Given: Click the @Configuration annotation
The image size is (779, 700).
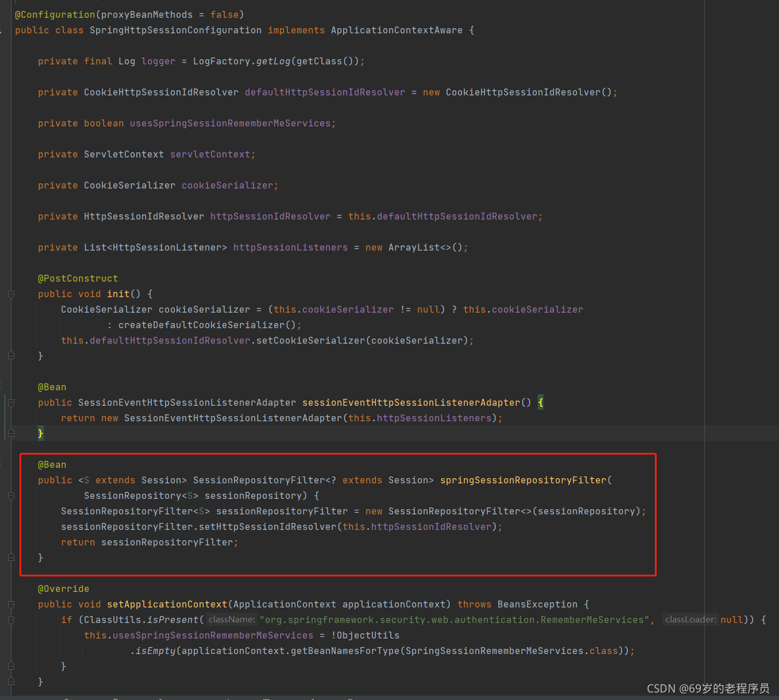Looking at the screenshot, I should pyautogui.click(x=55, y=15).
